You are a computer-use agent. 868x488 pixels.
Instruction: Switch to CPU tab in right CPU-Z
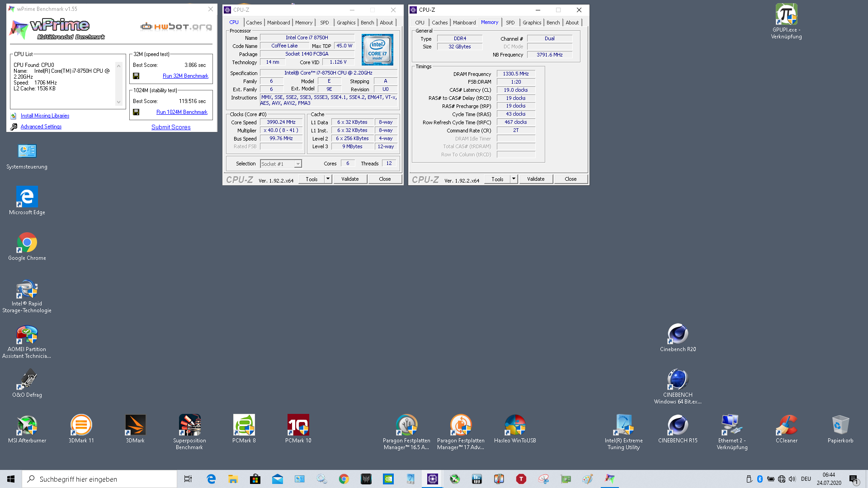click(420, 23)
